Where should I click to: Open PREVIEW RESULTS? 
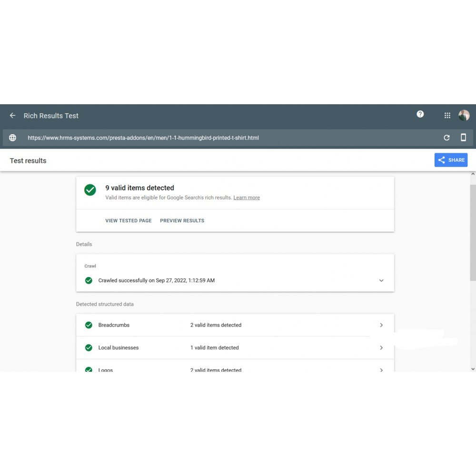pyautogui.click(x=182, y=221)
